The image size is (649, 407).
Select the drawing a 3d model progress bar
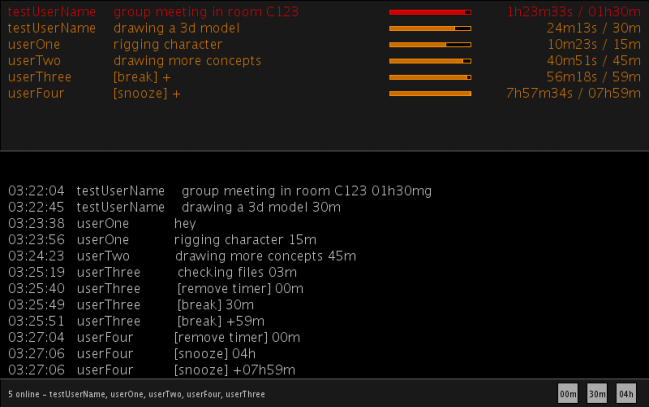click(430, 28)
